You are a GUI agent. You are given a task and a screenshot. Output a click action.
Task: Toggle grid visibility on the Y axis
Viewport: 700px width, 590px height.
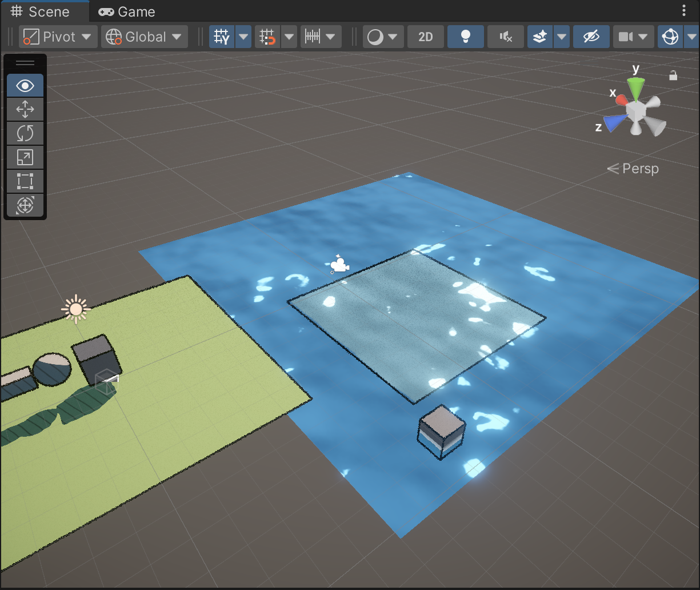pyautogui.click(x=222, y=37)
